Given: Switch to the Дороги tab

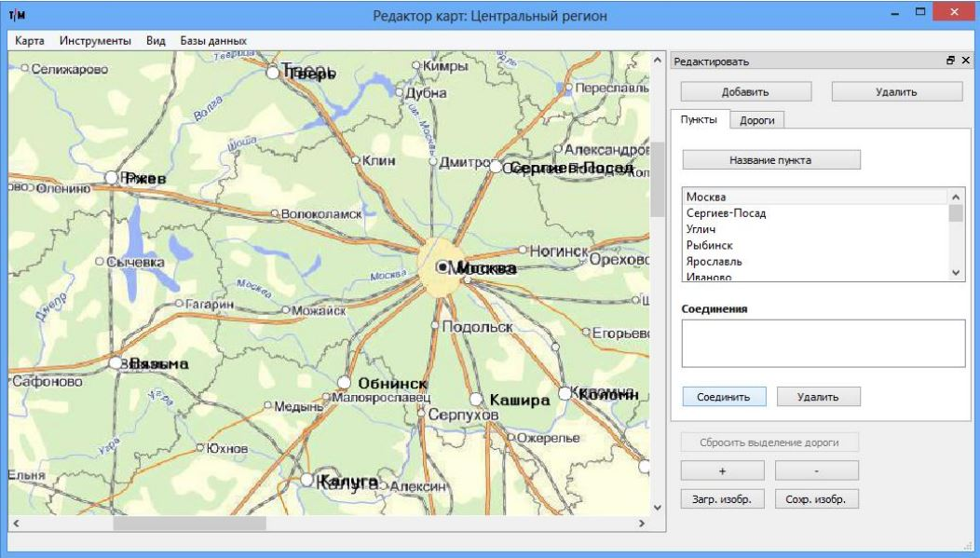Looking at the screenshot, I should [x=758, y=120].
